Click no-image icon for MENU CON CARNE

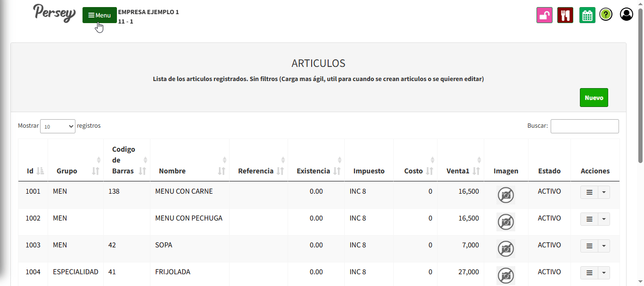[506, 195]
